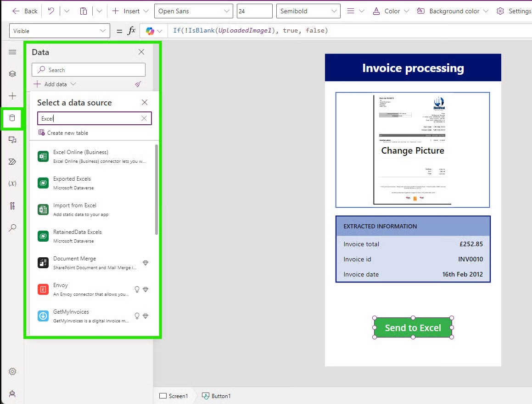The width and height of the screenshot is (532, 404).
Task: Expand the Undo dropdown arrow
Action: 67,11
